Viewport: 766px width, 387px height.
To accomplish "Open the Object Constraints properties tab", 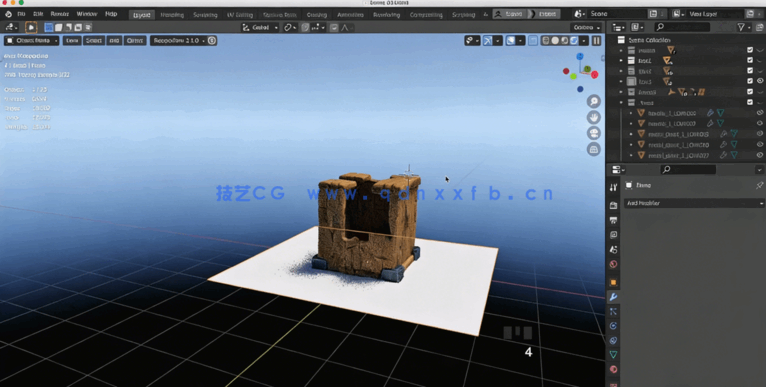I will pyautogui.click(x=613, y=341).
